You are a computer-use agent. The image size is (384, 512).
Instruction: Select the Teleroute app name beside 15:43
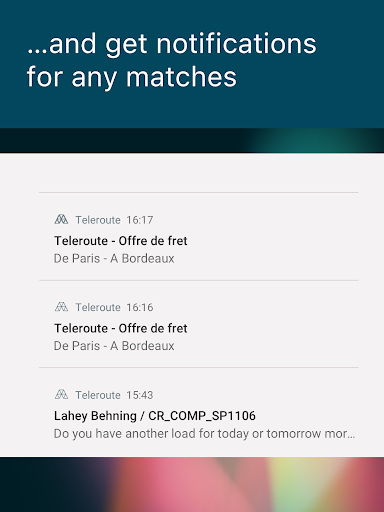pyautogui.click(x=98, y=395)
